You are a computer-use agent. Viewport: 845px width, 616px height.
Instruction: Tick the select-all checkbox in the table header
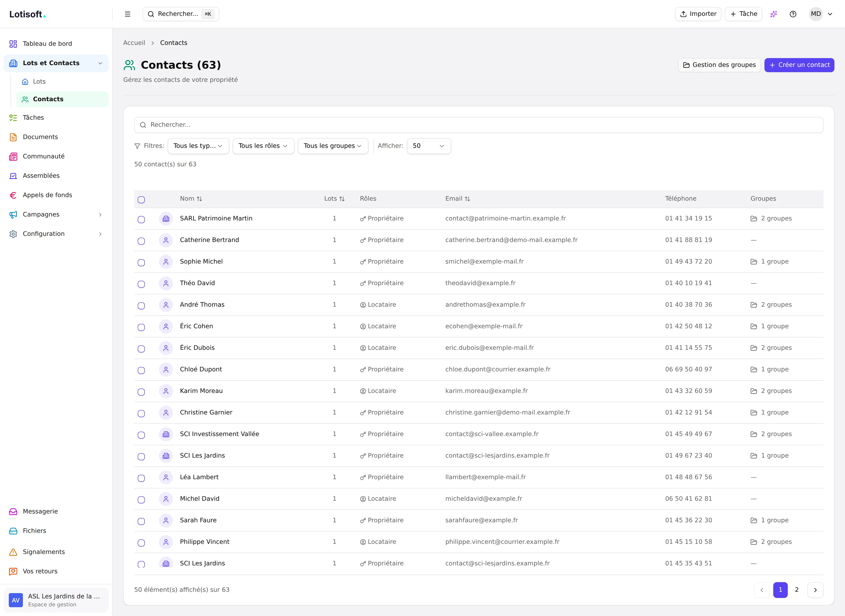tap(141, 200)
